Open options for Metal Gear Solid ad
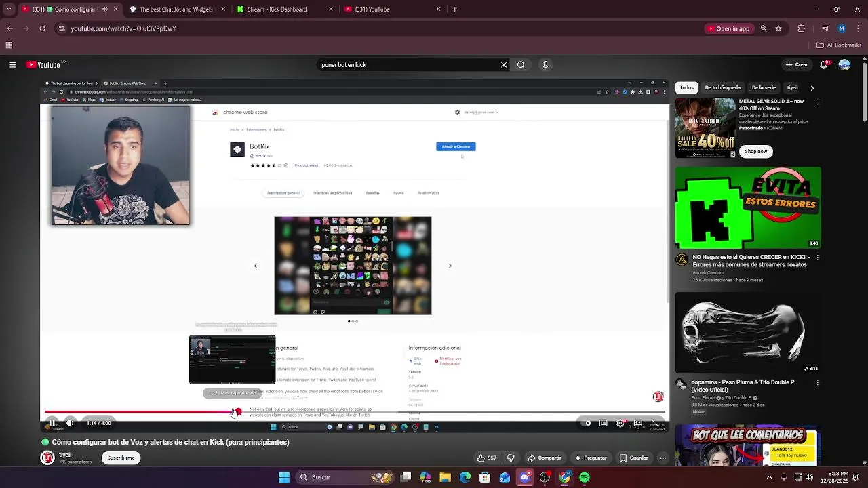The width and height of the screenshot is (868, 488). click(x=818, y=102)
